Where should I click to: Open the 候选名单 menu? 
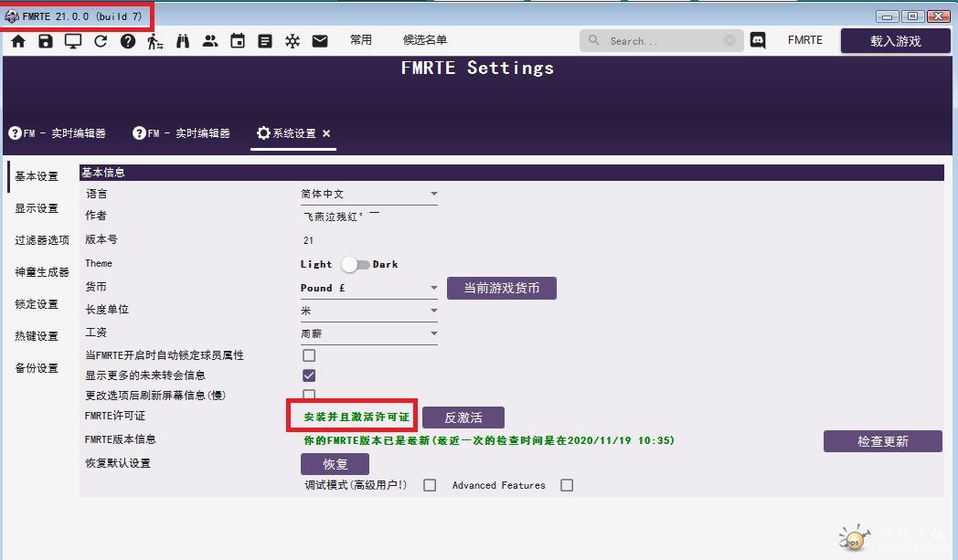pyautogui.click(x=425, y=39)
